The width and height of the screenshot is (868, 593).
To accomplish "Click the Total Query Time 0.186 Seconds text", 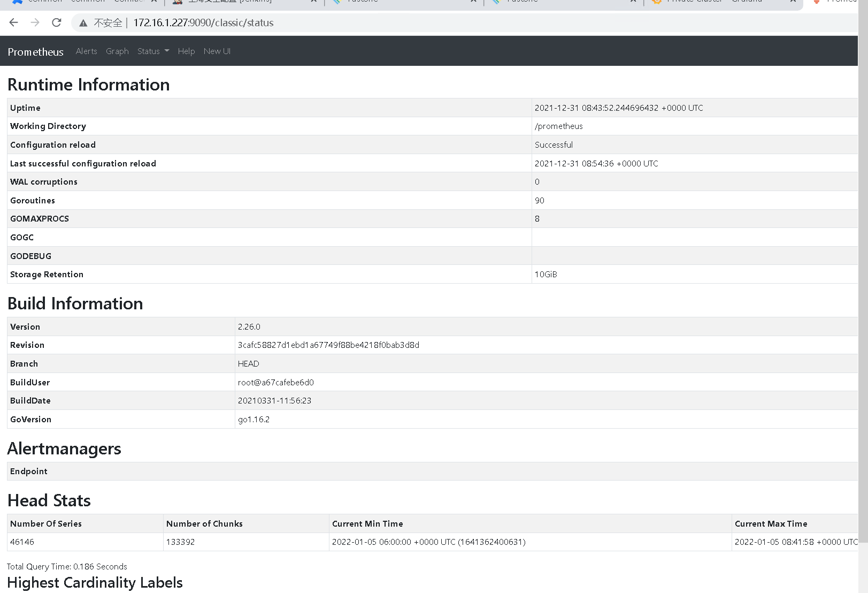I will (x=67, y=567).
